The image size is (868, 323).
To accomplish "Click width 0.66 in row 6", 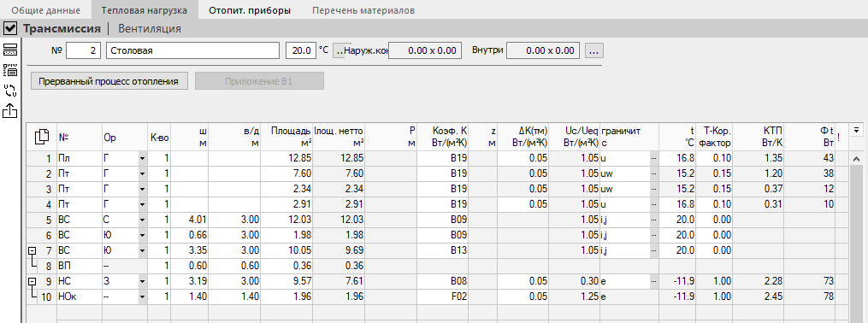I will [189, 236].
